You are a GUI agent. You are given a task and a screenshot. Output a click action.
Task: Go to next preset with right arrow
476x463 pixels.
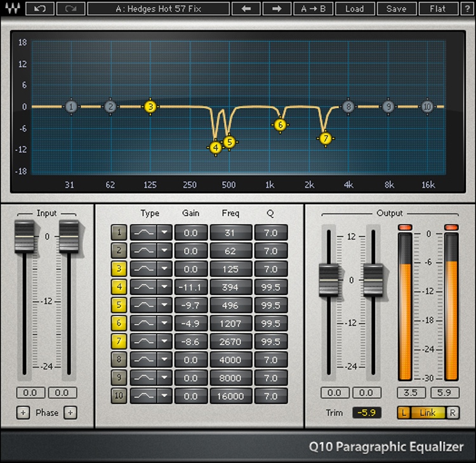pos(277,9)
